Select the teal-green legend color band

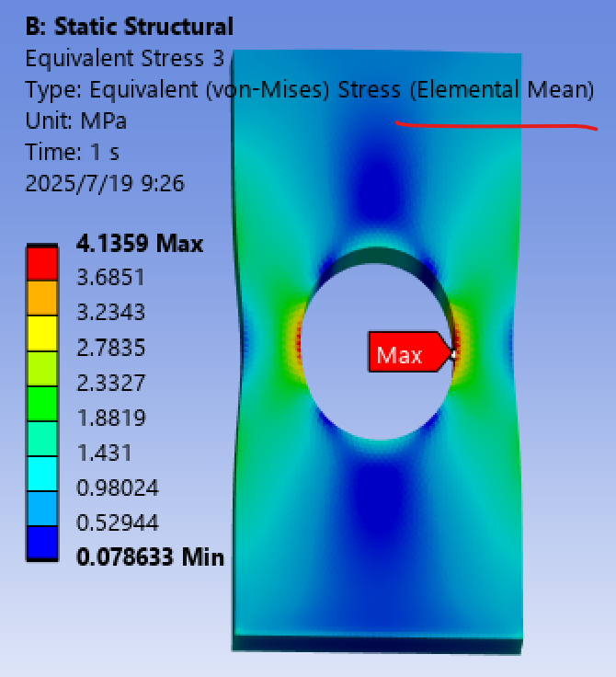tap(42, 439)
